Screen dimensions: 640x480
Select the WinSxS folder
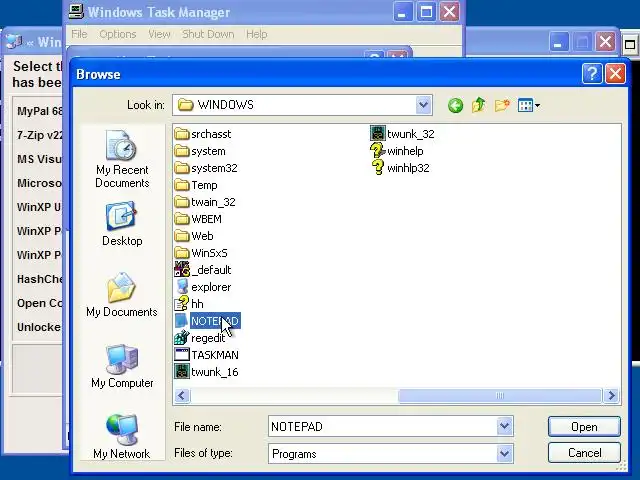(x=201, y=253)
